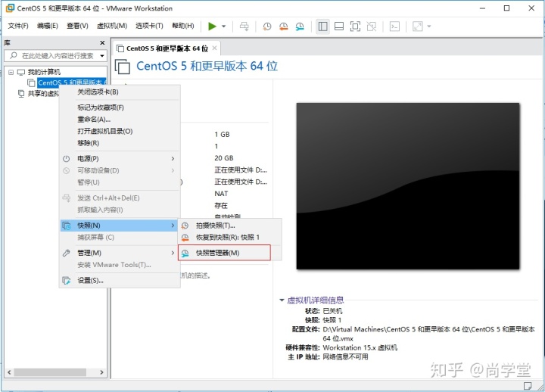Viewport: 545px width, 392px height.
Task: Open the 编辑(E) menu
Action: [48, 26]
